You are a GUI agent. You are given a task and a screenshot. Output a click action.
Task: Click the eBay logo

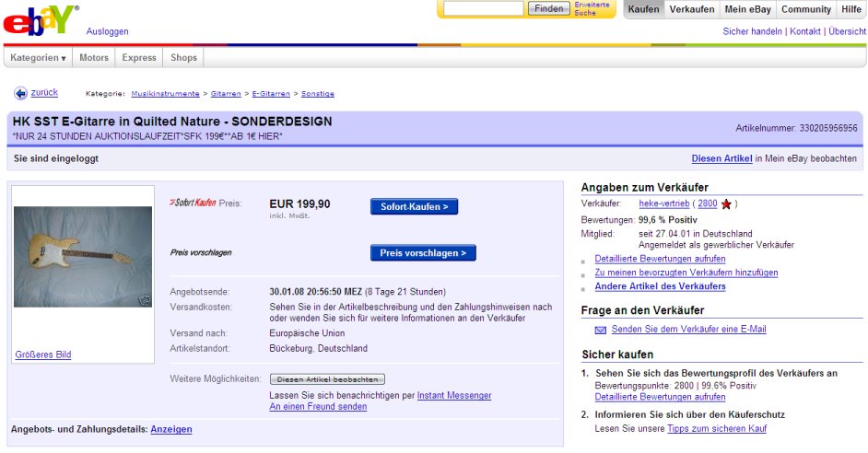pos(40,20)
